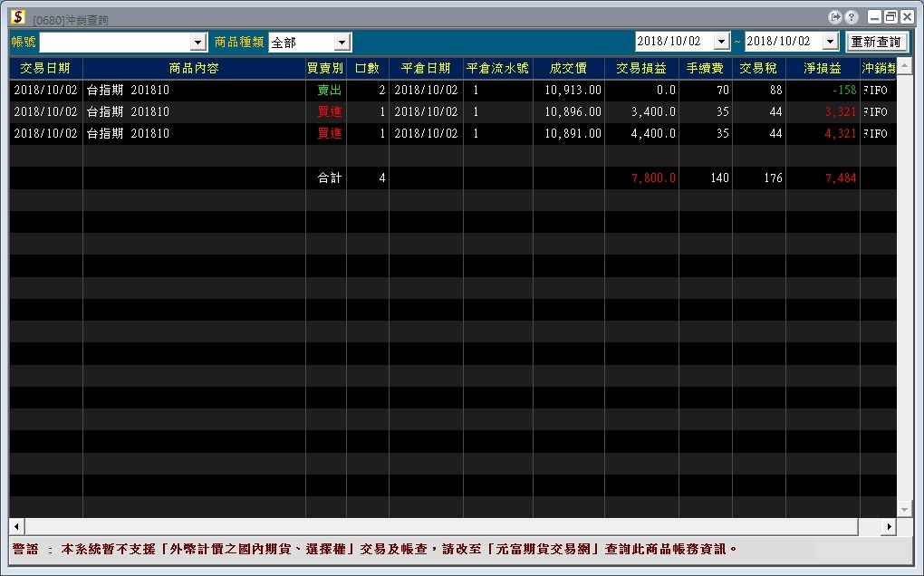Expand the 商品種類 dropdown showing 全部
Image resolution: width=924 pixels, height=576 pixels.
tap(342, 42)
